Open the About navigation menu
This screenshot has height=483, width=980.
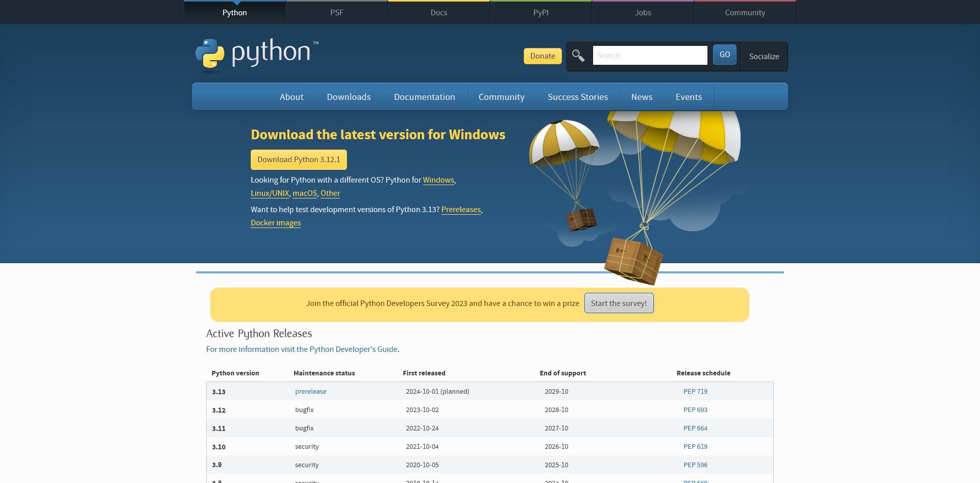[291, 97]
